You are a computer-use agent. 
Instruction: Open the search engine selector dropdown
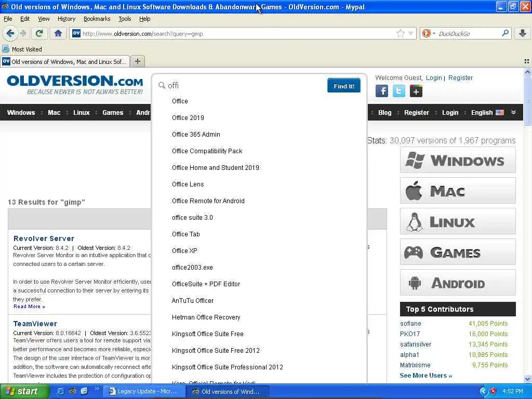(429, 33)
